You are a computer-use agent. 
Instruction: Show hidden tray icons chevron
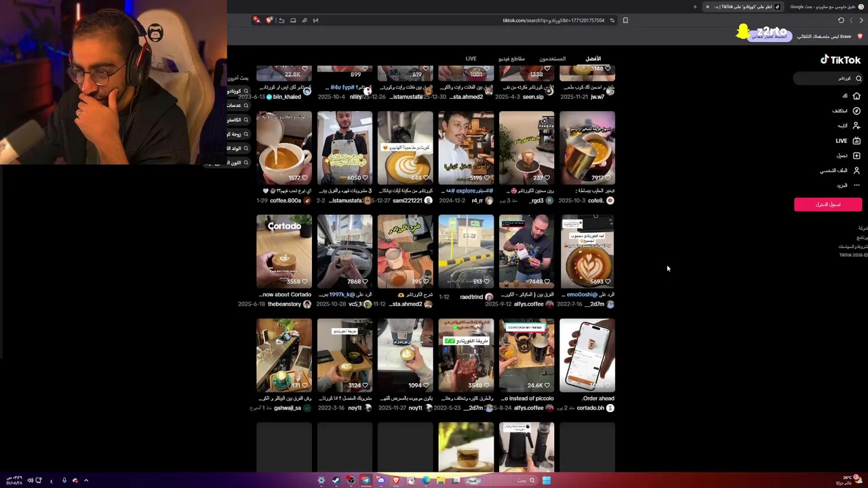pos(85,481)
